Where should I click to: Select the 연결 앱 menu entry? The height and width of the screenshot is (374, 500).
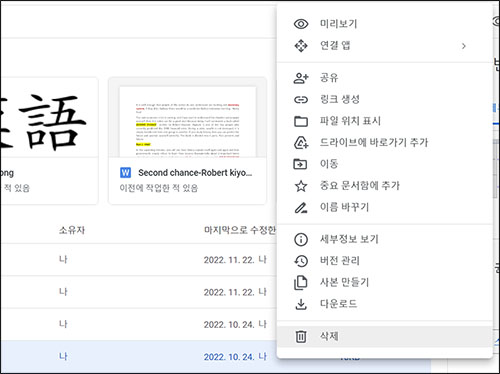coord(385,46)
